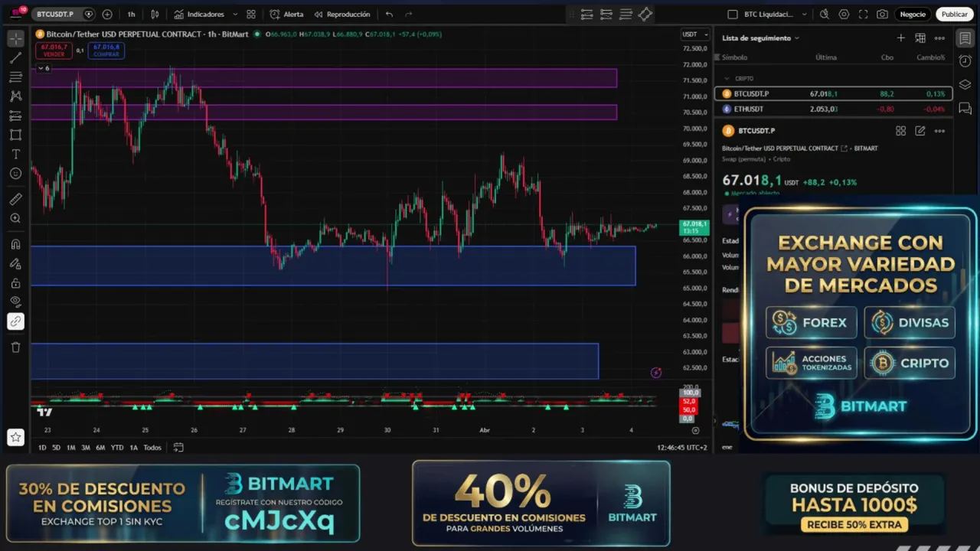
Task: Click the Negocie button
Action: point(913,14)
